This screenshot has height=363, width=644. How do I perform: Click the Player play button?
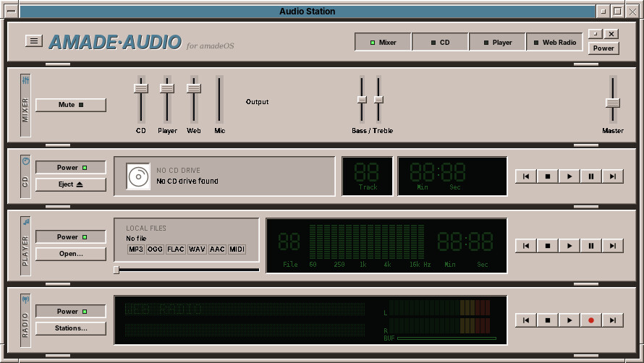(569, 246)
